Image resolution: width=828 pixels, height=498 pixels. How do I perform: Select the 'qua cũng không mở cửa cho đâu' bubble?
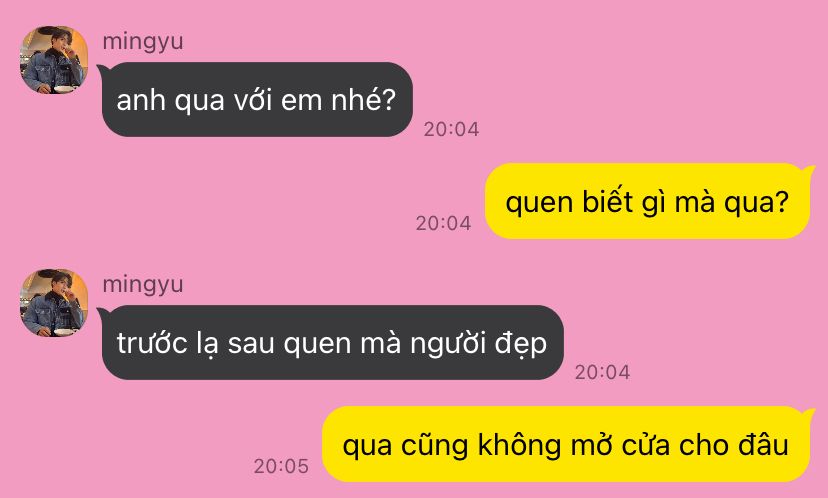pos(566,444)
